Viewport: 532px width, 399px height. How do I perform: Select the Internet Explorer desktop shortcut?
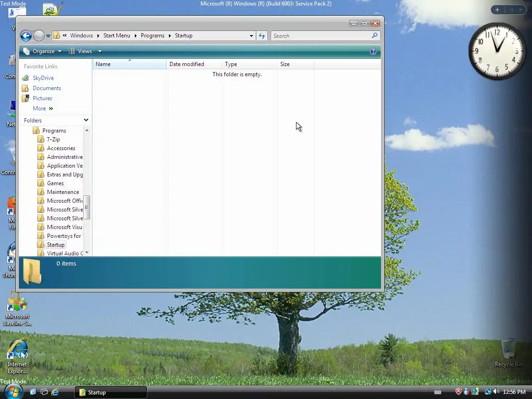(17, 356)
